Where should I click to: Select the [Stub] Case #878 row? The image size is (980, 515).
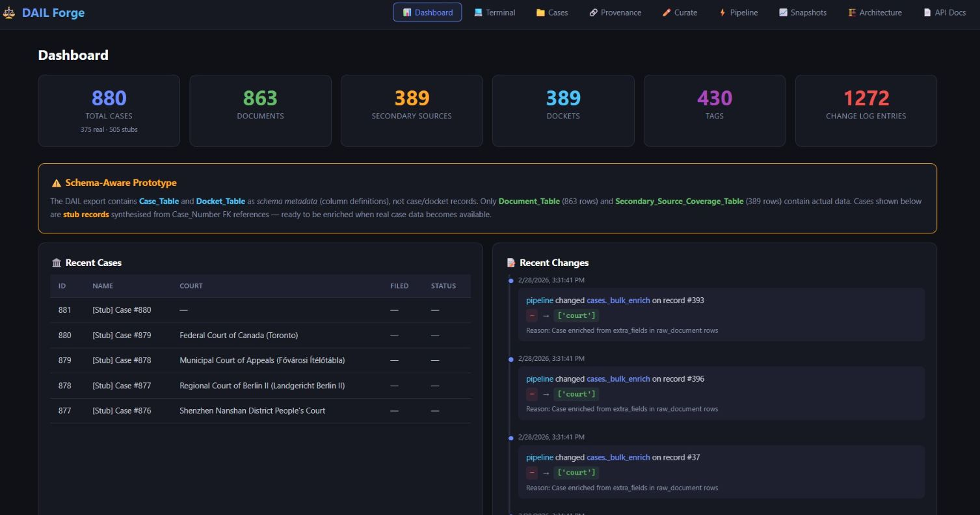[260, 360]
